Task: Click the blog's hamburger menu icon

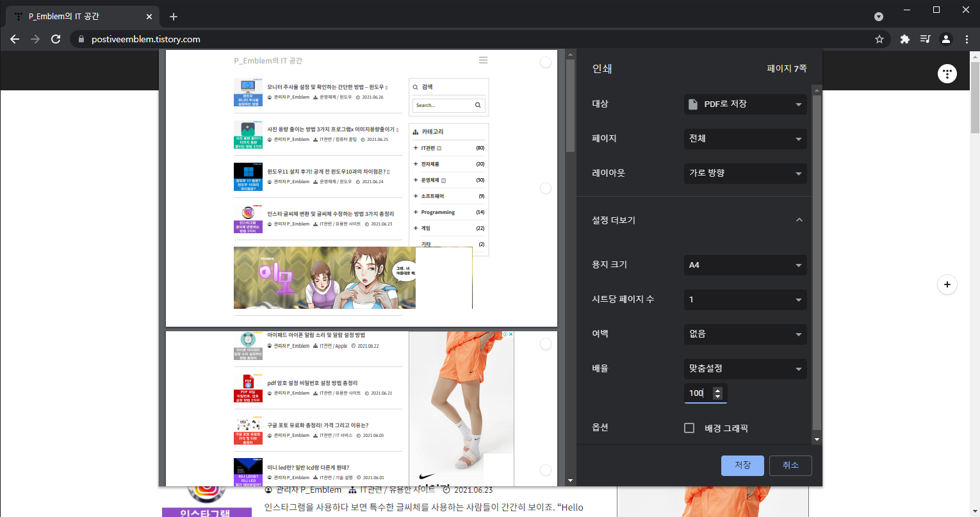Action: tap(483, 60)
